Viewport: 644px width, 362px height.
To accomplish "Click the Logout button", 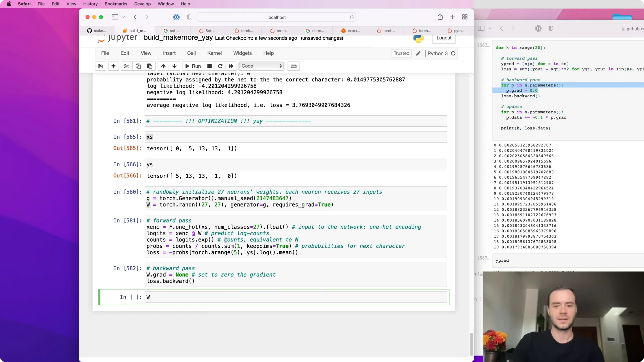I will [444, 38].
